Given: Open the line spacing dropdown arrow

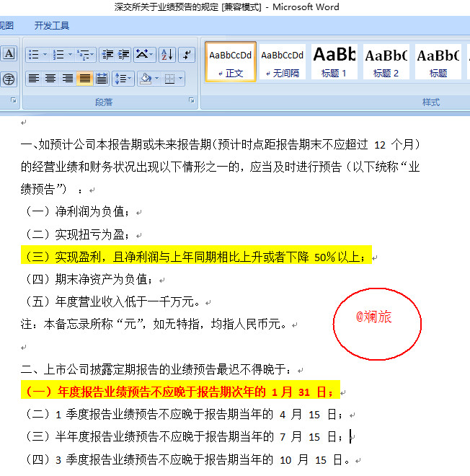Looking at the screenshot, I should pos(130,79).
